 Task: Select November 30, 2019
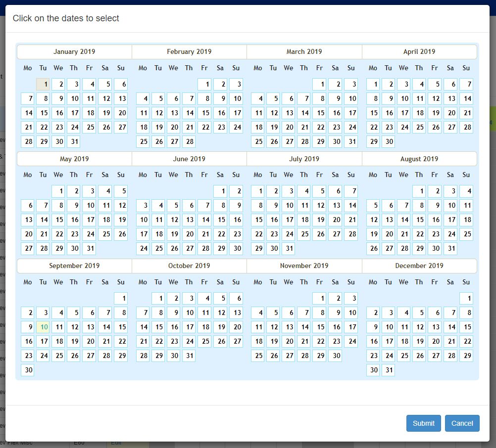(335, 356)
